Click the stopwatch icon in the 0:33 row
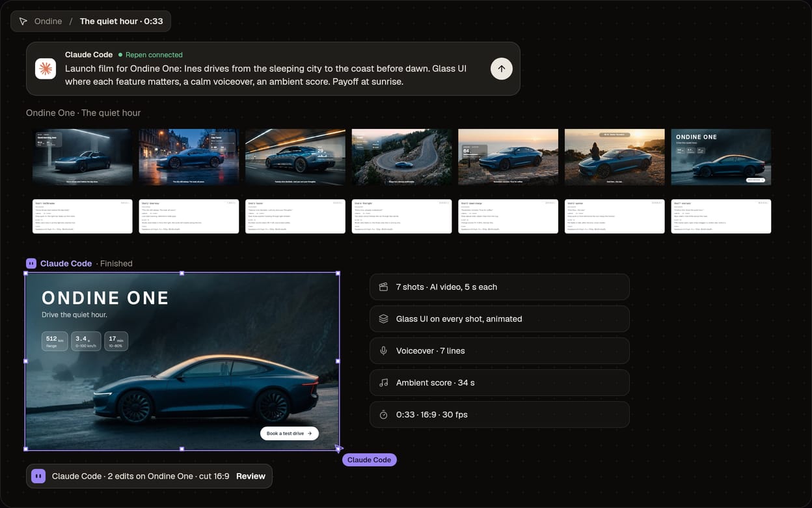812x508 pixels. 384,415
